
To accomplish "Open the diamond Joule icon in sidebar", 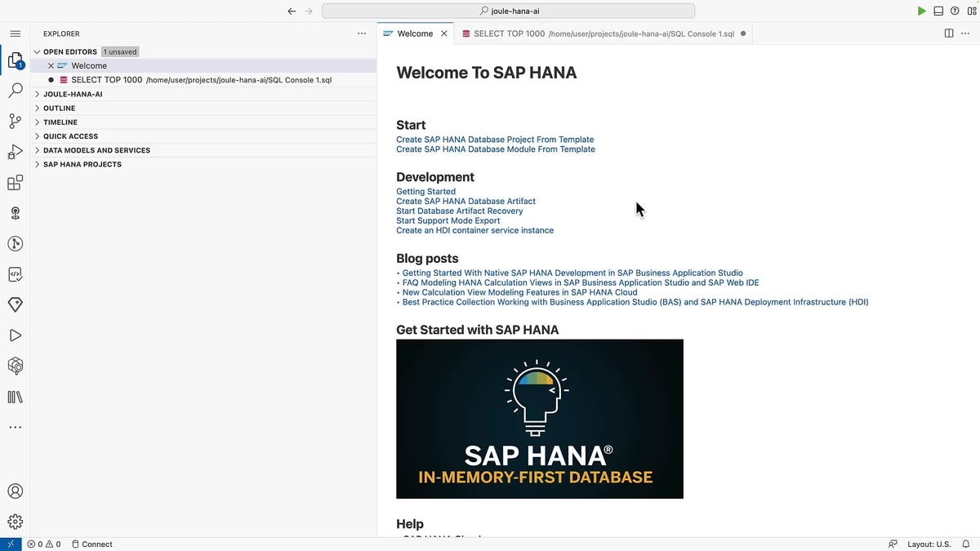I will click(15, 304).
